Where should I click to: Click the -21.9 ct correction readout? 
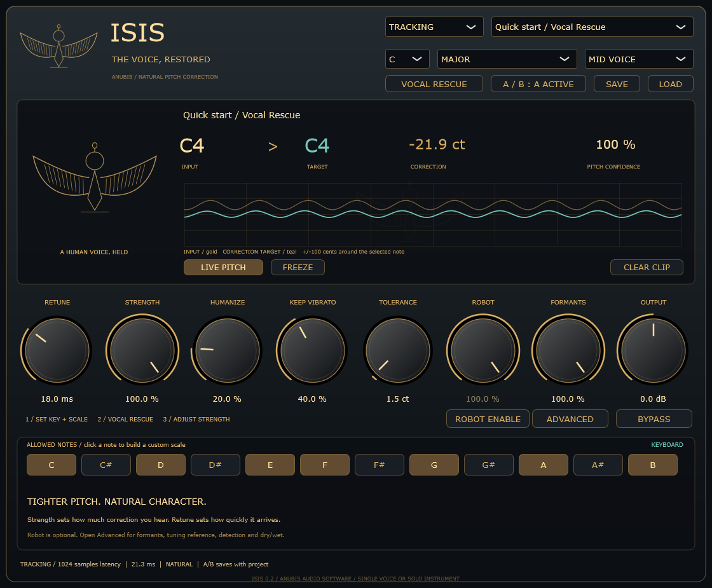pos(437,144)
